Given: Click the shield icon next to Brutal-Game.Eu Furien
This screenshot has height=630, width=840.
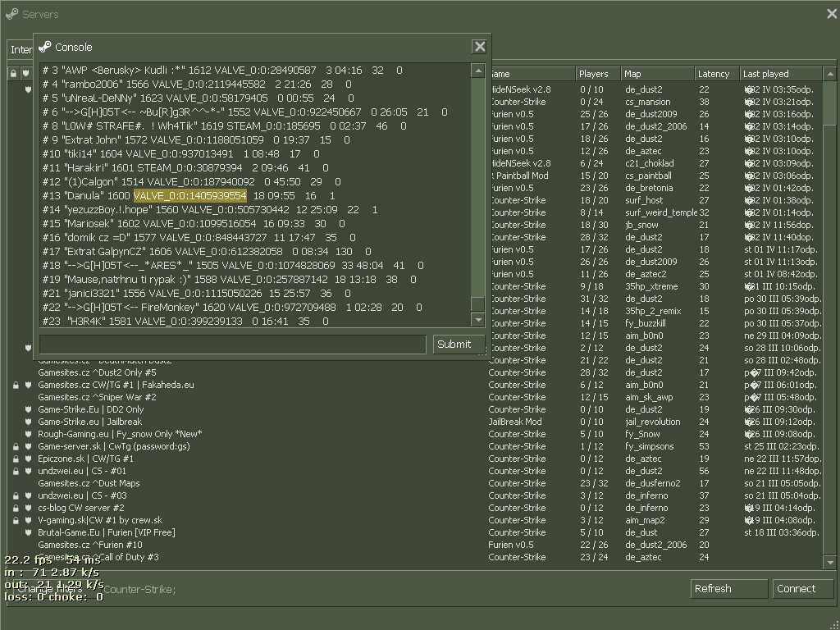Looking at the screenshot, I should tap(27, 532).
